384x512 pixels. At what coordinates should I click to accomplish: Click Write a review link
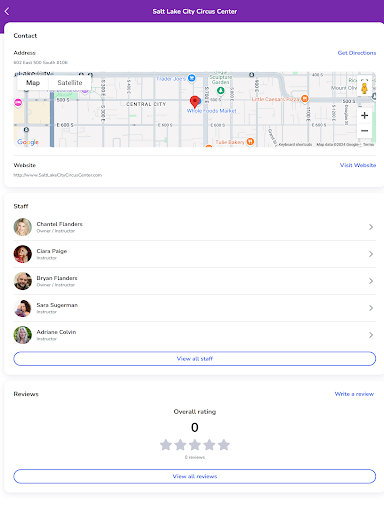[354, 394]
